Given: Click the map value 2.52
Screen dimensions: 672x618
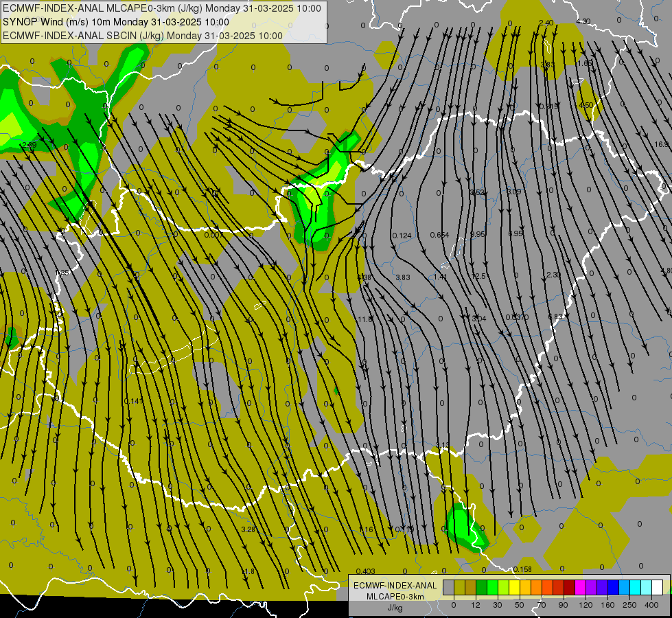Looking at the screenshot, I should [x=477, y=192].
